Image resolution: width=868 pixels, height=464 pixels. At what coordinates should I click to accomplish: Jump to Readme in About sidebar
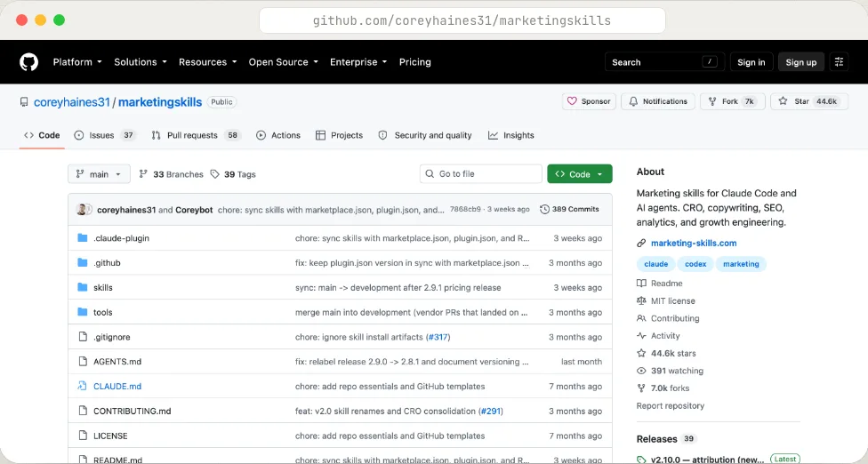[661, 284]
